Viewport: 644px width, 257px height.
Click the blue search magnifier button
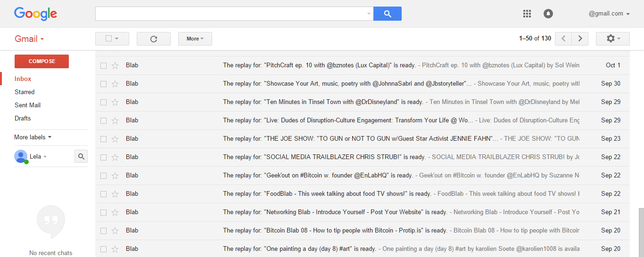(387, 14)
